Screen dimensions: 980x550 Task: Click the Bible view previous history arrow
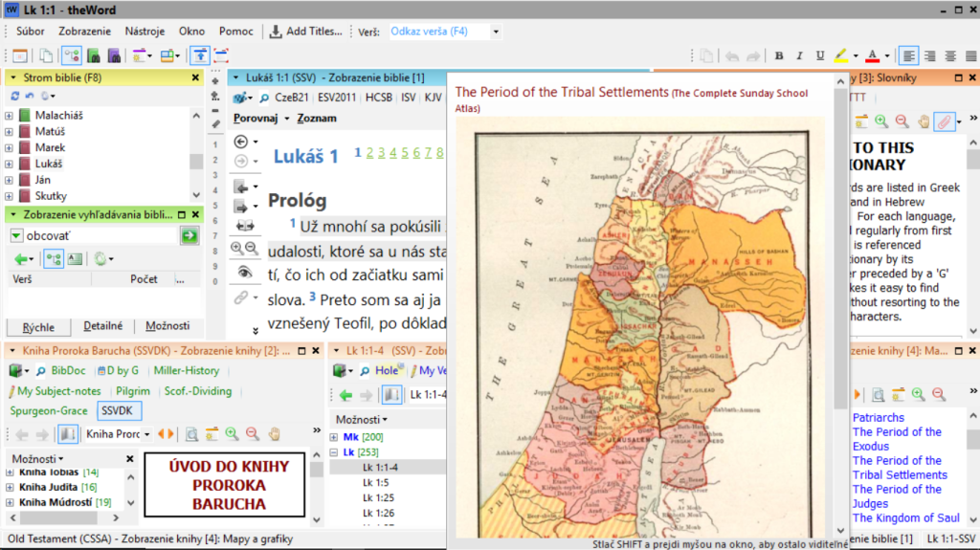(x=240, y=142)
